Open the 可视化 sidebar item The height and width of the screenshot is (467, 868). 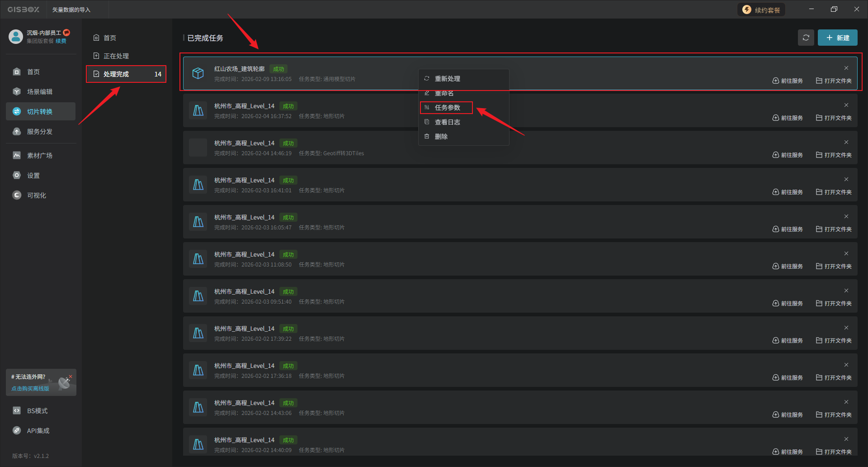click(36, 195)
